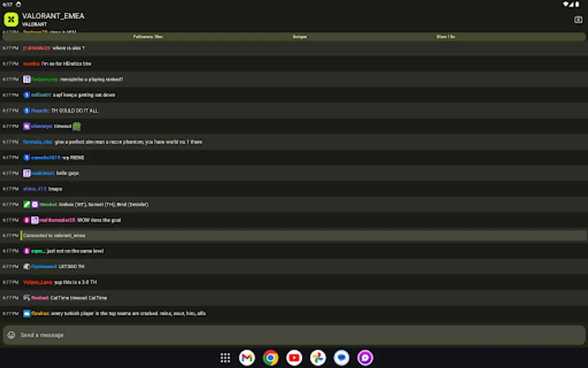
Task: Tap the 'you have world no.1 there' message
Action: (128, 142)
